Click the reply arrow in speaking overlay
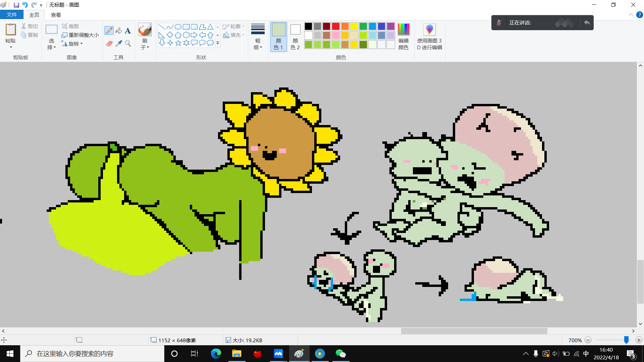This screenshot has height=362, width=644. click(x=587, y=23)
